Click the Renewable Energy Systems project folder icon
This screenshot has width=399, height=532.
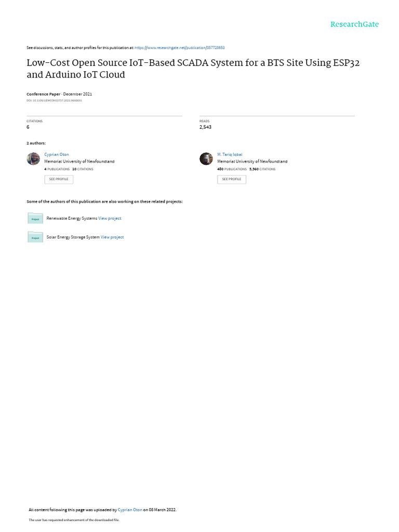pos(35,218)
